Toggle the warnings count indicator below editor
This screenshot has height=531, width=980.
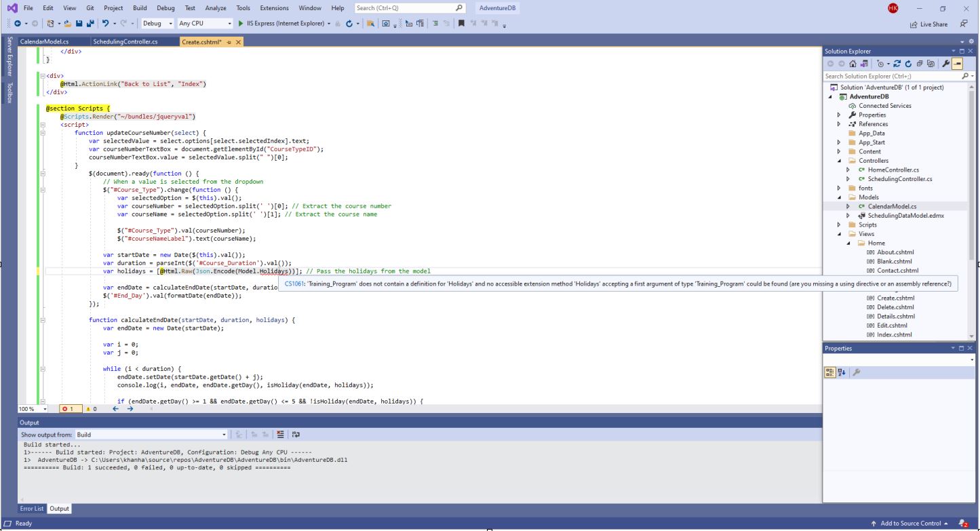coord(91,409)
